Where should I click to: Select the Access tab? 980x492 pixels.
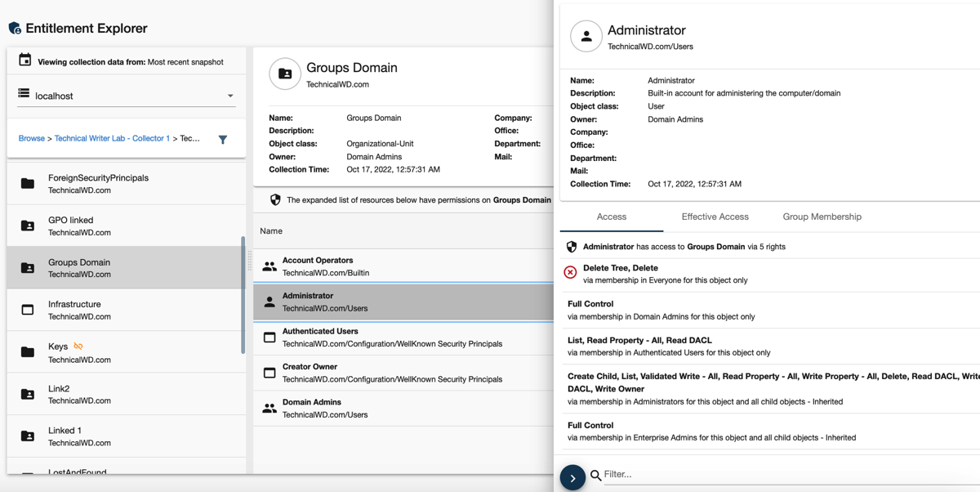(611, 217)
